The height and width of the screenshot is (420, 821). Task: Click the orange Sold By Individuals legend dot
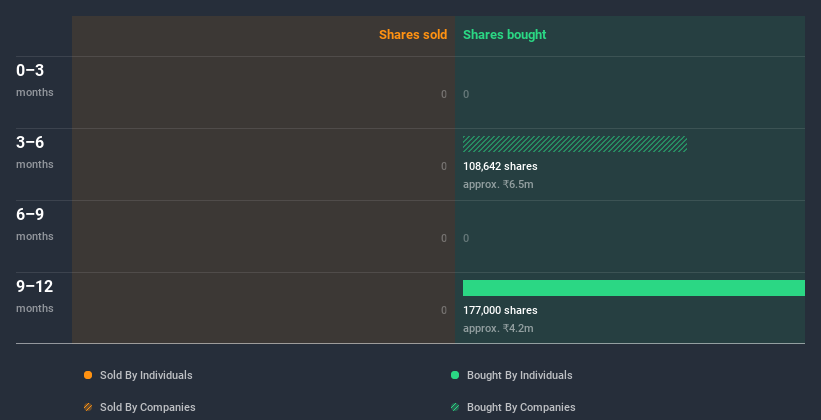click(x=88, y=375)
